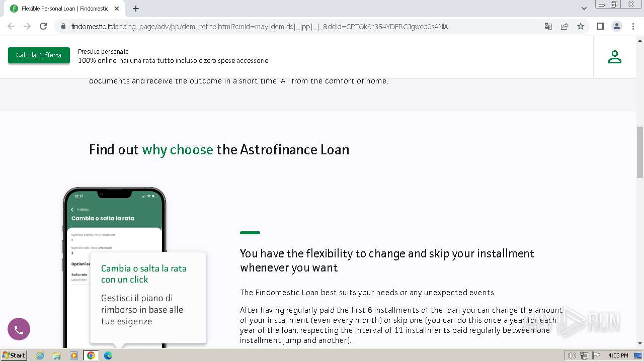Go back using browser back arrow

(11, 26)
